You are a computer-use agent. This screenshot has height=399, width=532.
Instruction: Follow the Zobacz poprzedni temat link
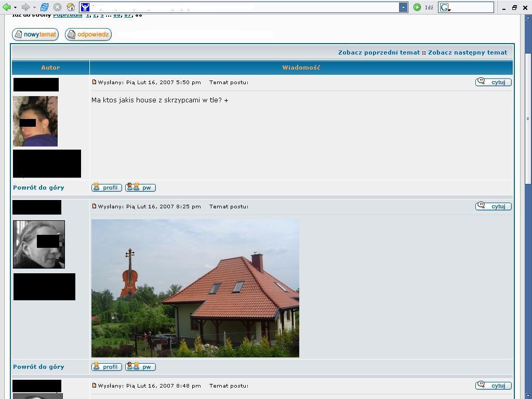coord(379,52)
